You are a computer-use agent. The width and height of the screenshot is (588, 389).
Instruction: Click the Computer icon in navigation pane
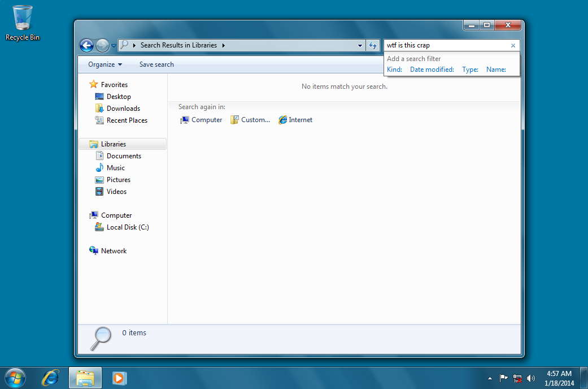click(93, 215)
